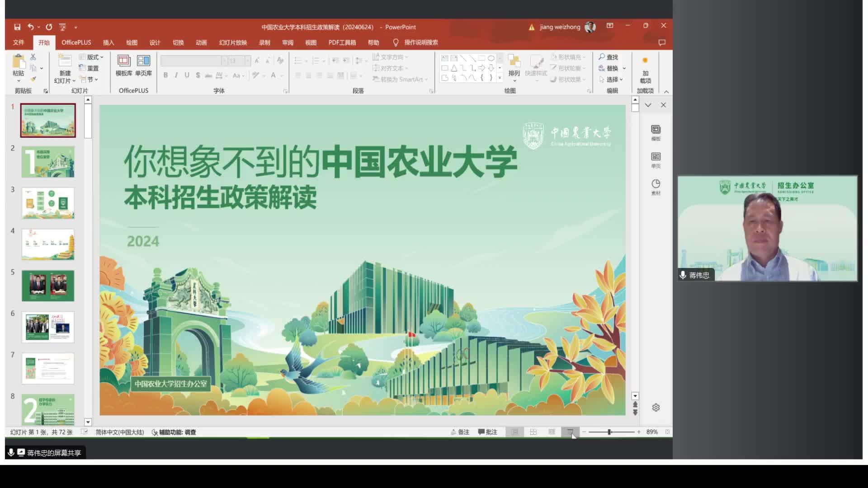Click the Format Painter brush icon
Viewport: 868px width, 488px height.
(x=33, y=79)
